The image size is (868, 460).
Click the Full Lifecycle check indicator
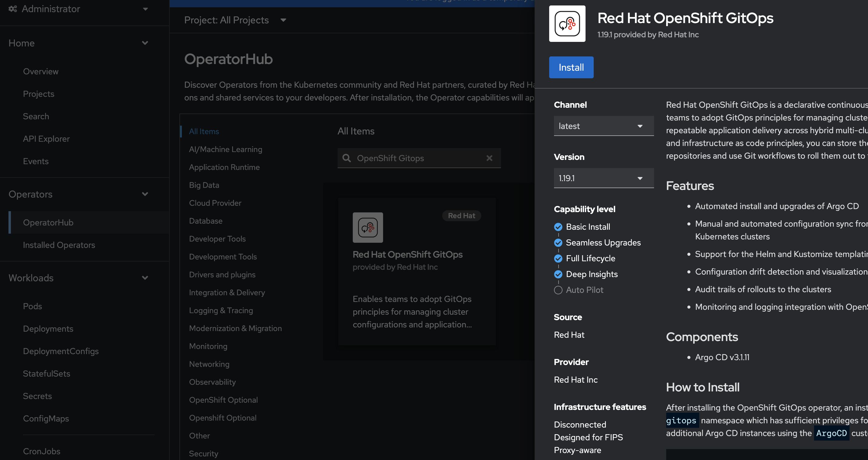558,258
